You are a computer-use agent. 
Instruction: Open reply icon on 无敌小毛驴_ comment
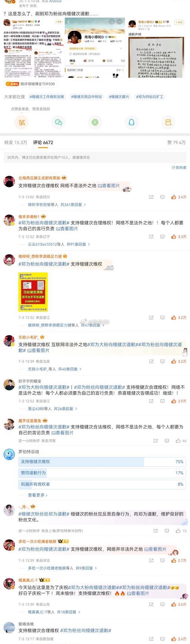point(163,361)
